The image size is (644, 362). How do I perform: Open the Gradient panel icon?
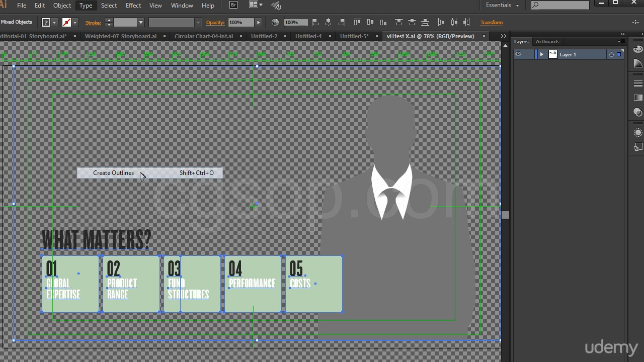pyautogui.click(x=638, y=98)
